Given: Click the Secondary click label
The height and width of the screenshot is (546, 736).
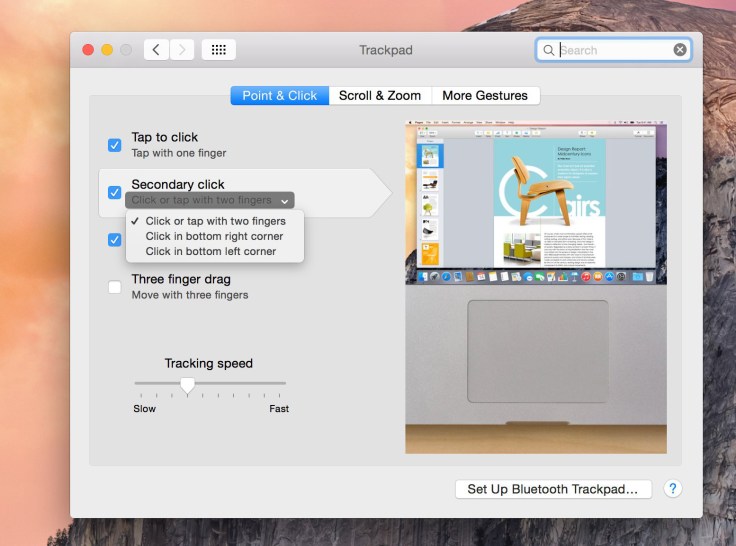Looking at the screenshot, I should coord(178,184).
